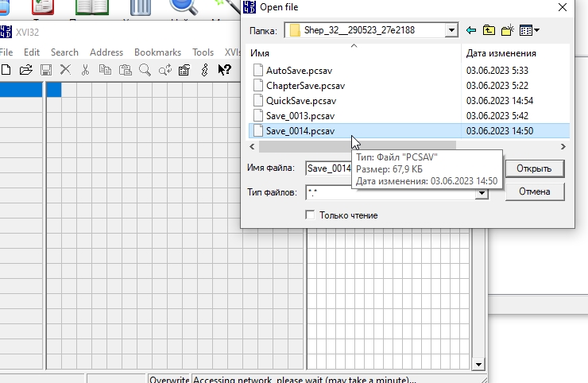The width and height of the screenshot is (588, 383).
Task: Open the Bookmarks menu in XVI32
Action: [x=157, y=52]
